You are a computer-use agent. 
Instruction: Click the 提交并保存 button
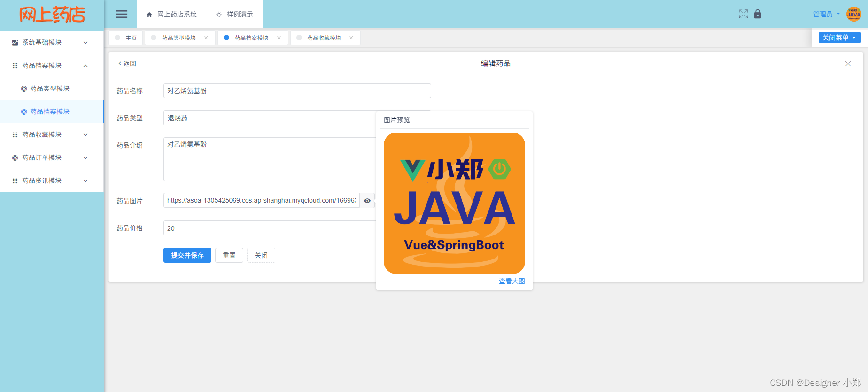(x=187, y=255)
